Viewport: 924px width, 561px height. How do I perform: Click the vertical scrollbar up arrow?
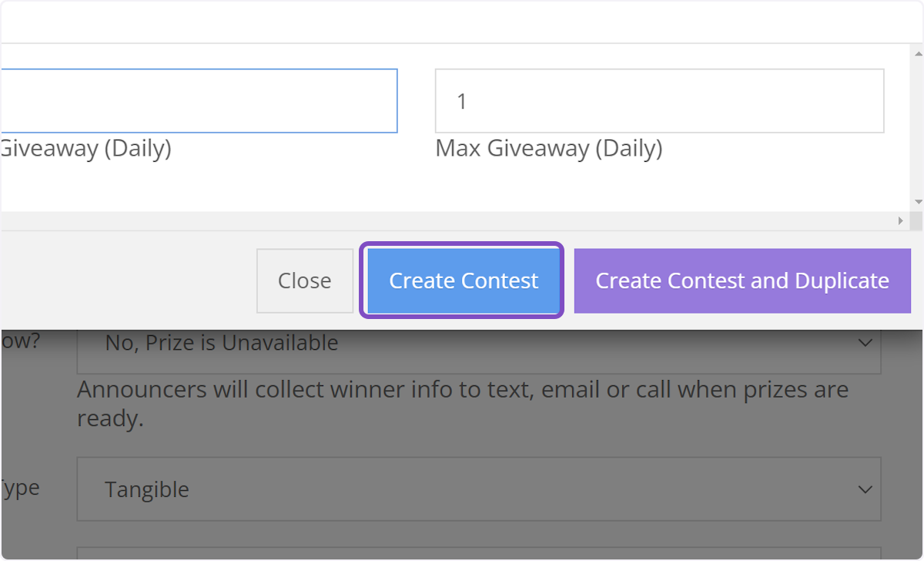coord(917,53)
